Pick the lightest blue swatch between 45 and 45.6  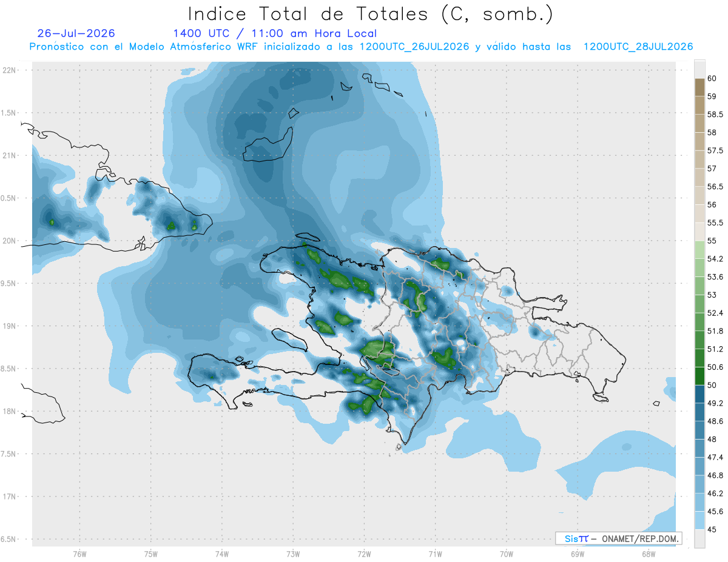699,520
